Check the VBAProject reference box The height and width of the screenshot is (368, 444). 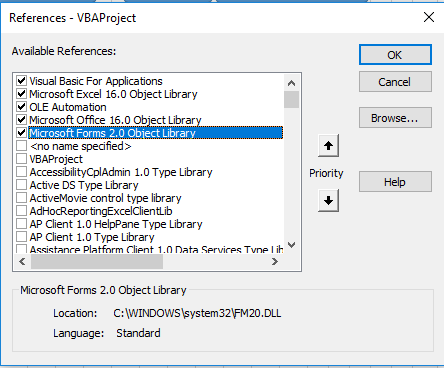coord(22,159)
